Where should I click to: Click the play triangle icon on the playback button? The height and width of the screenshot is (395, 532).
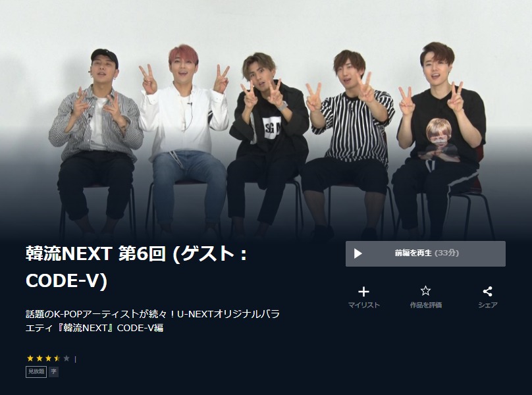pyautogui.click(x=358, y=253)
